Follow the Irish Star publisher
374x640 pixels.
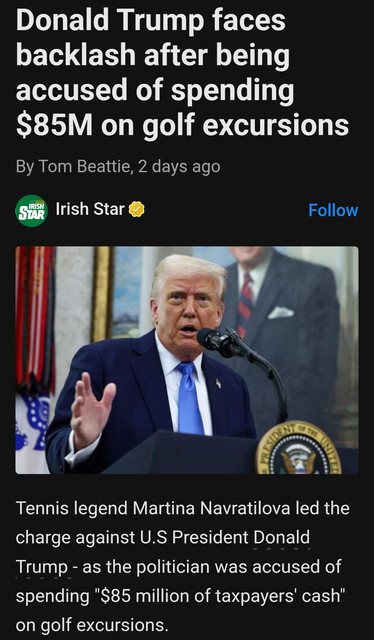(333, 210)
